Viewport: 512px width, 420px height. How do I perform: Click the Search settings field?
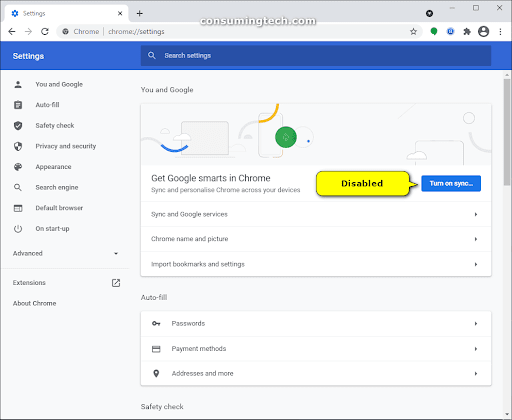[x=316, y=55]
